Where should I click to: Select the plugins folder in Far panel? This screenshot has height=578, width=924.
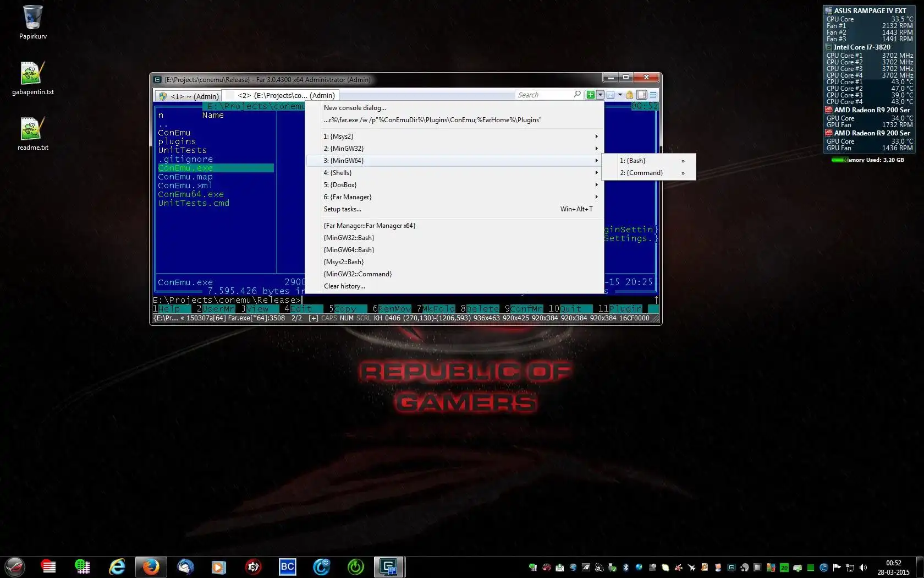(x=177, y=141)
